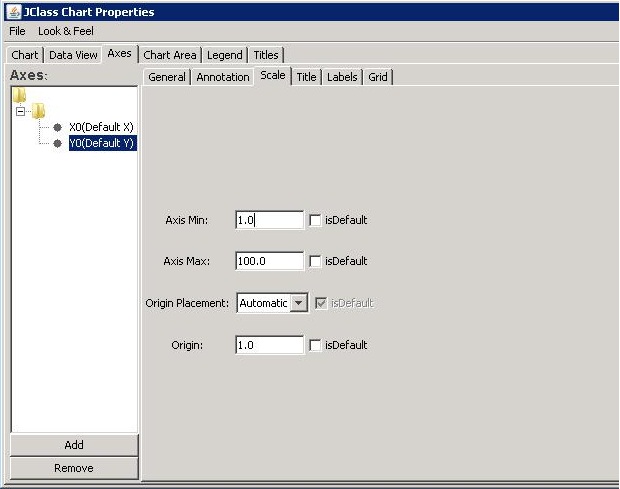Select the Scale axis sub-tab
The width and height of the screenshot is (620, 489).
click(x=272, y=75)
